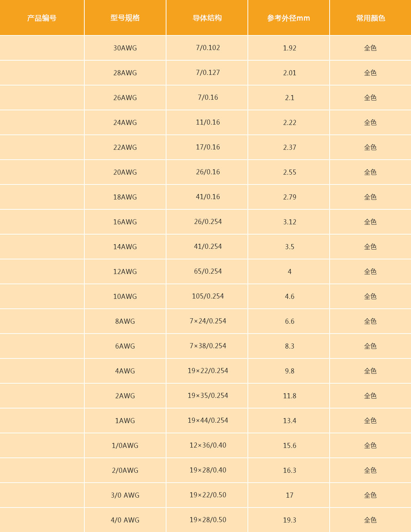Viewport: 411px width, 532px height.
Task: Select the 1/0AWG model cell
Action: click(x=125, y=445)
